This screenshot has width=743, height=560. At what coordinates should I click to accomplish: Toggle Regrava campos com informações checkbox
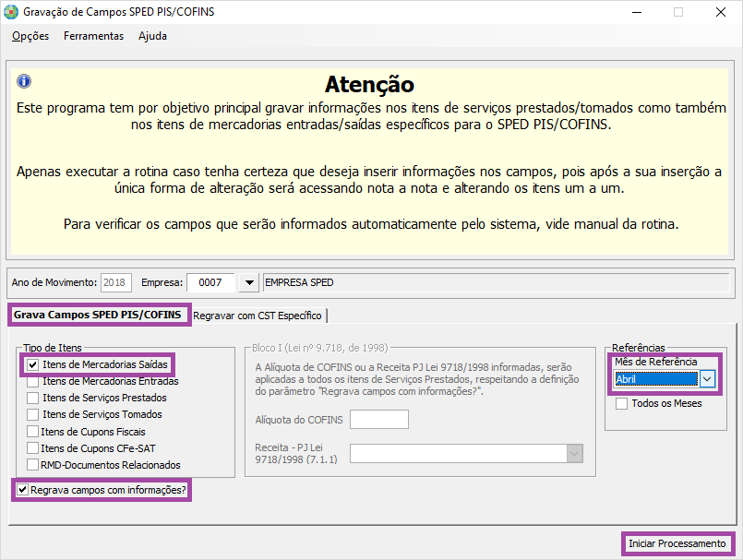click(x=22, y=489)
